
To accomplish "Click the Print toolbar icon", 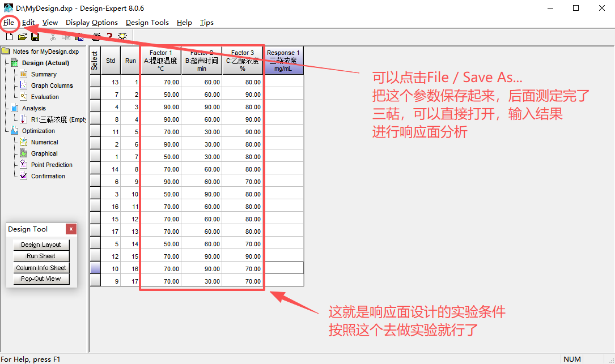I will pyautogui.click(x=96, y=37).
